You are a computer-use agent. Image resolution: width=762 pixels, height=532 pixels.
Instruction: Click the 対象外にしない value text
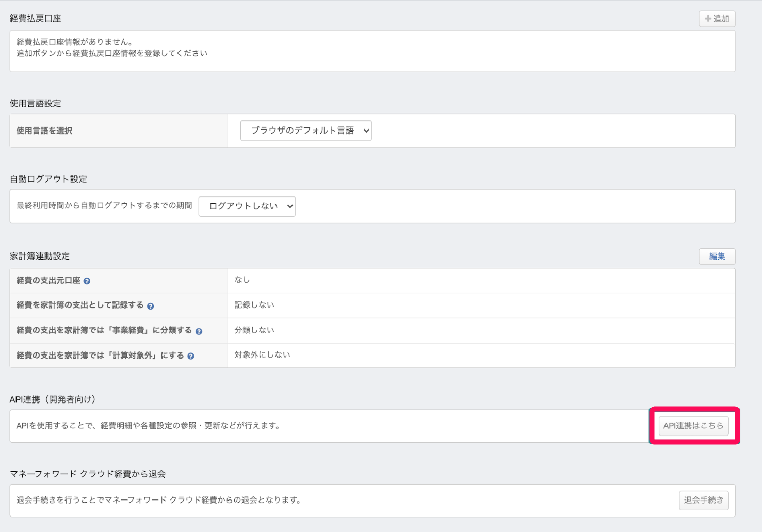pos(262,354)
